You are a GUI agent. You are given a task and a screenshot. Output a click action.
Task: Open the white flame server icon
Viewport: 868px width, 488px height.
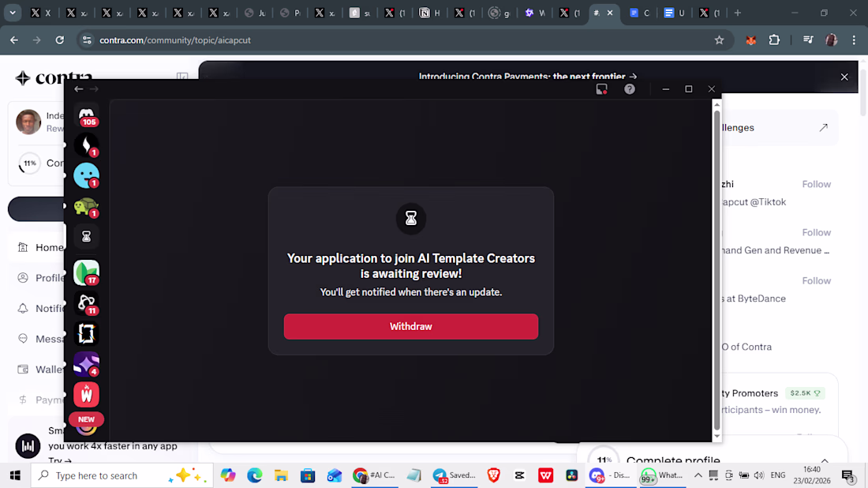click(x=86, y=145)
